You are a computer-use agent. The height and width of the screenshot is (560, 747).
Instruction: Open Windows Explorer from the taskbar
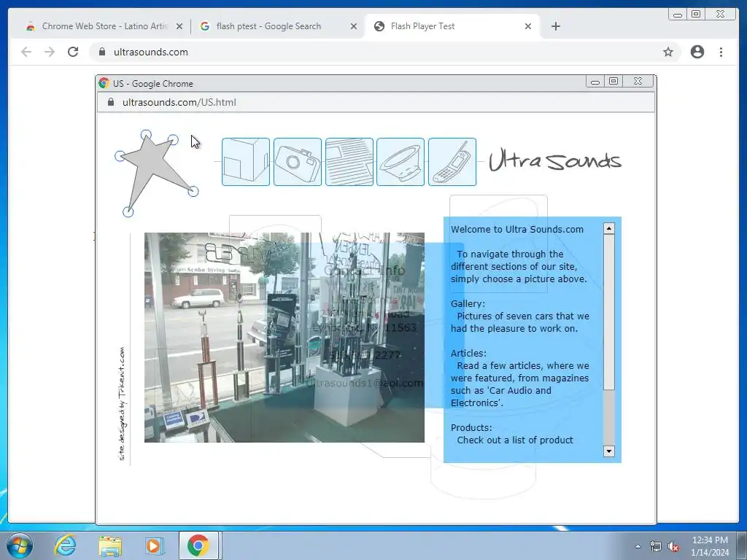[110, 545]
